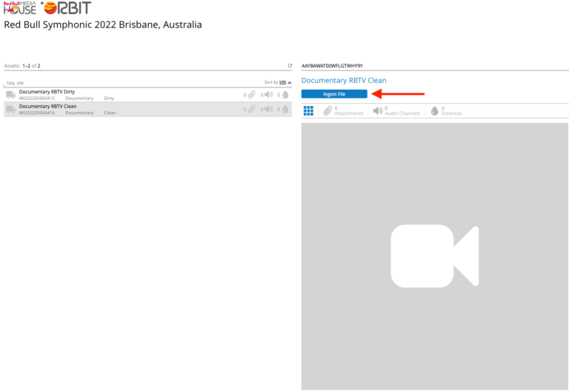Click the Orbit logo
The width and height of the screenshot is (569, 392).
tap(66, 7)
